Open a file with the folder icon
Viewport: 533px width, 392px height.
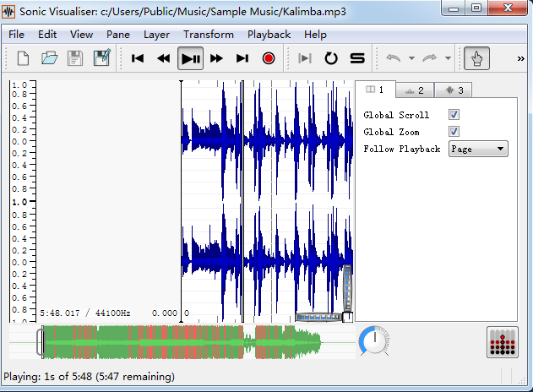(49, 58)
